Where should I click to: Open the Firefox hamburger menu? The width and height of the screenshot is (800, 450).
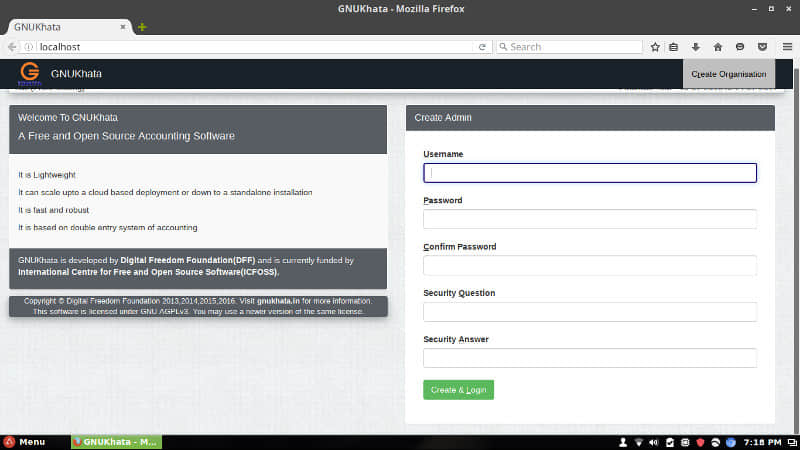(787, 47)
